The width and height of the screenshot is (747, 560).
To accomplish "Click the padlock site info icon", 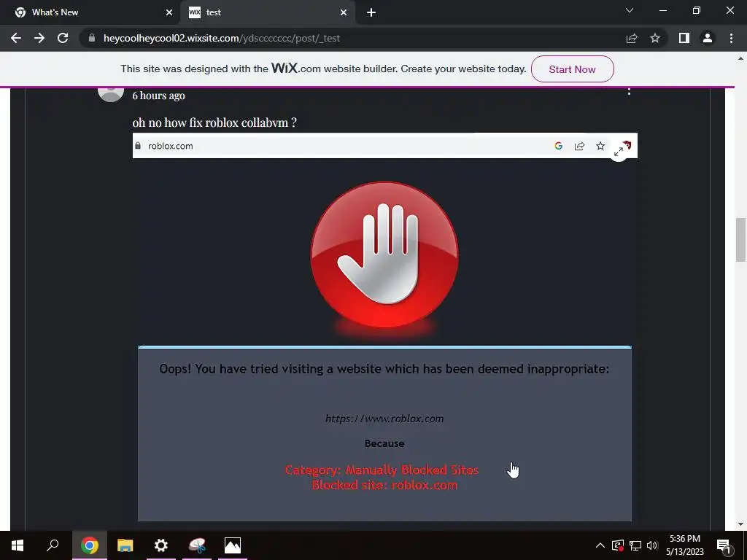I will coord(92,38).
